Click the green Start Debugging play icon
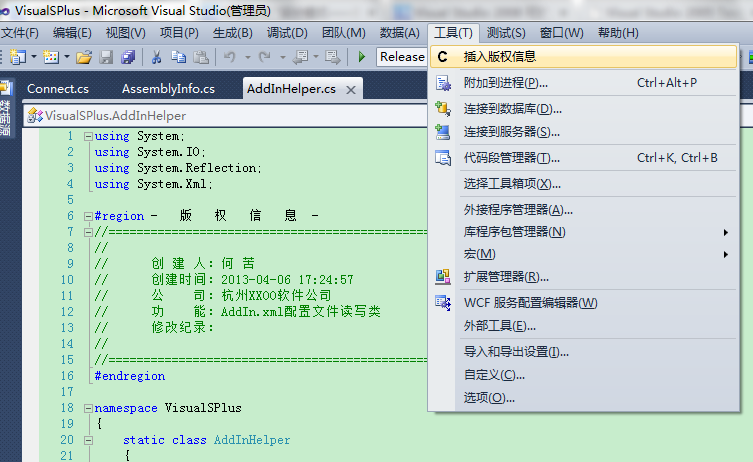The image size is (753, 462). coord(362,57)
